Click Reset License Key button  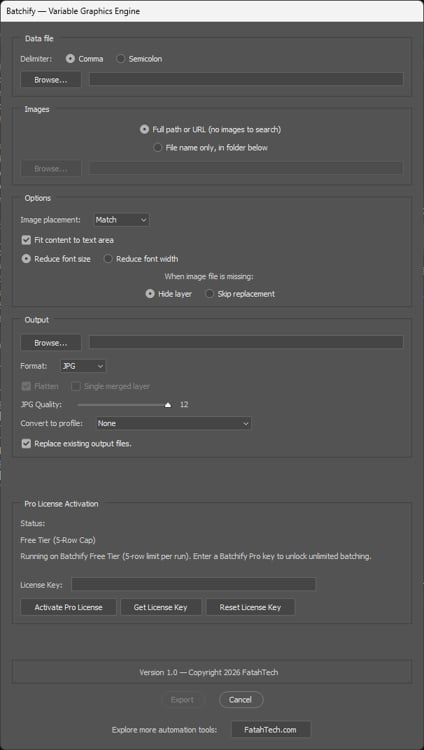pos(250,607)
